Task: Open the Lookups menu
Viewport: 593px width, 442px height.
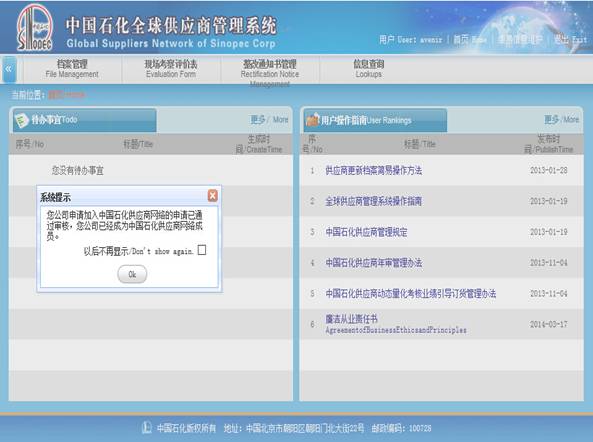Action: (x=369, y=69)
